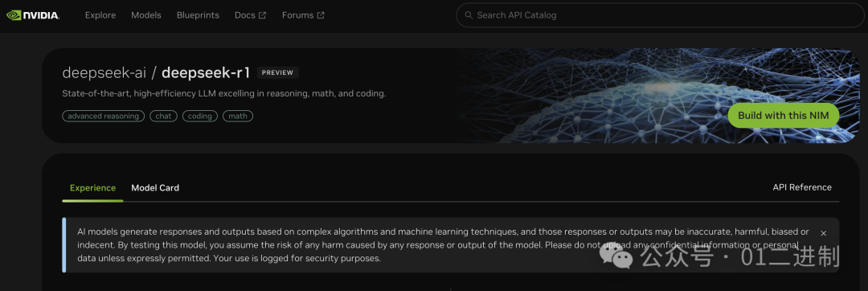Open the Explore menu item

coord(100,15)
